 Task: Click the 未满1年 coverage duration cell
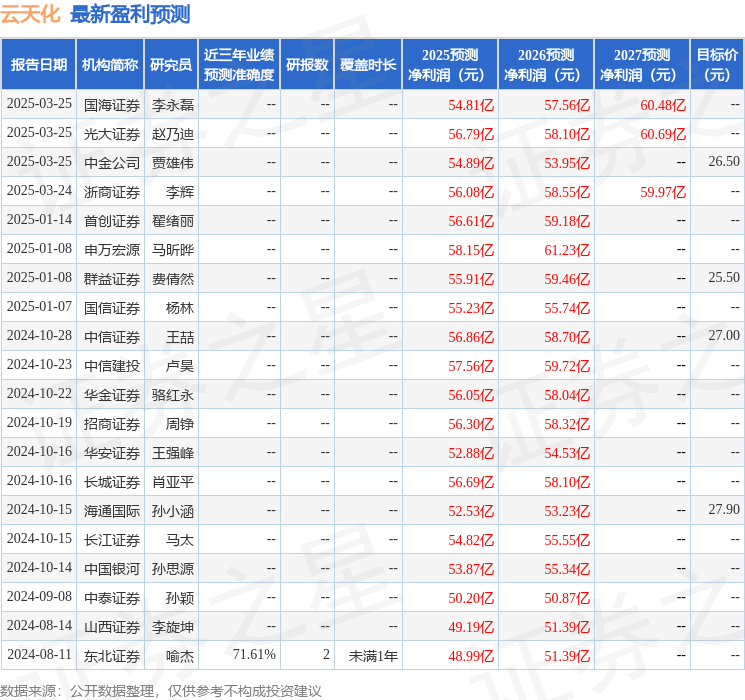(373, 655)
